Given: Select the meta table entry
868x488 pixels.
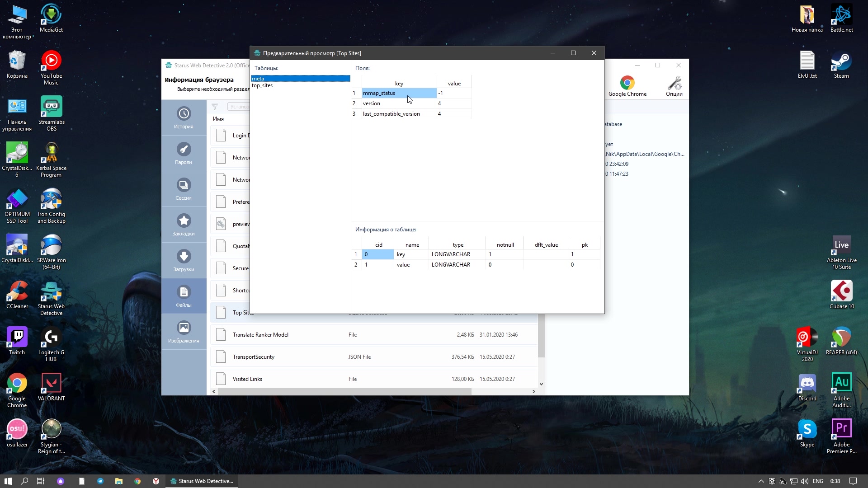Looking at the screenshot, I should point(299,78).
